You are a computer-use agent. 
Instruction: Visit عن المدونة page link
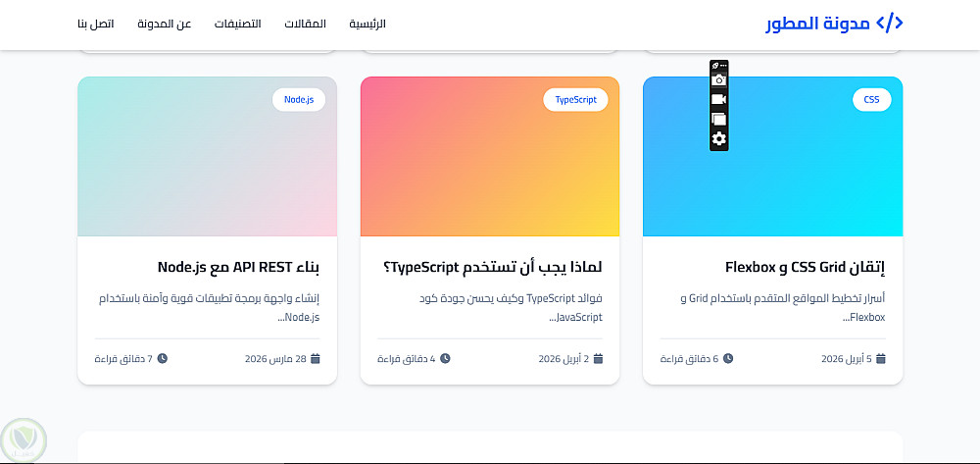tap(165, 24)
